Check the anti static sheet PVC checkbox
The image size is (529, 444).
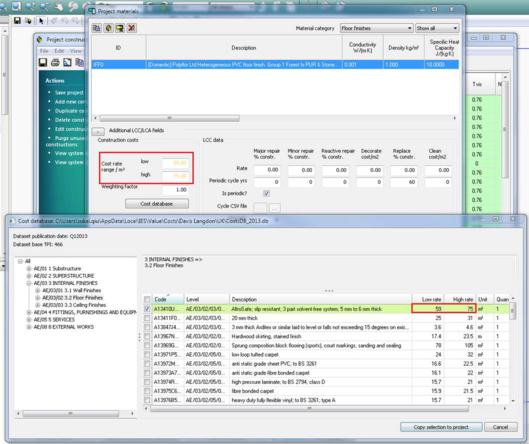tap(147, 363)
